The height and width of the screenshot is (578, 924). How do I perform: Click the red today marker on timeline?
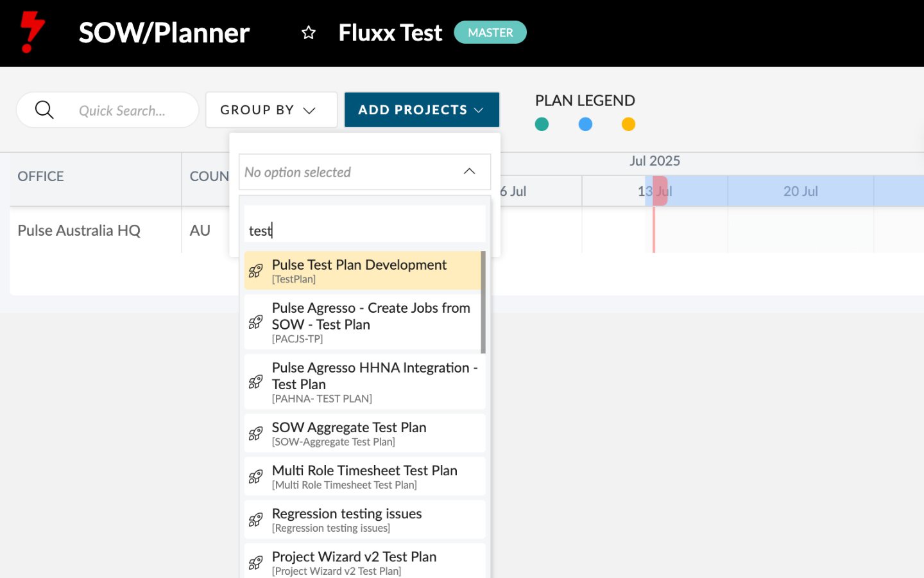pos(660,191)
